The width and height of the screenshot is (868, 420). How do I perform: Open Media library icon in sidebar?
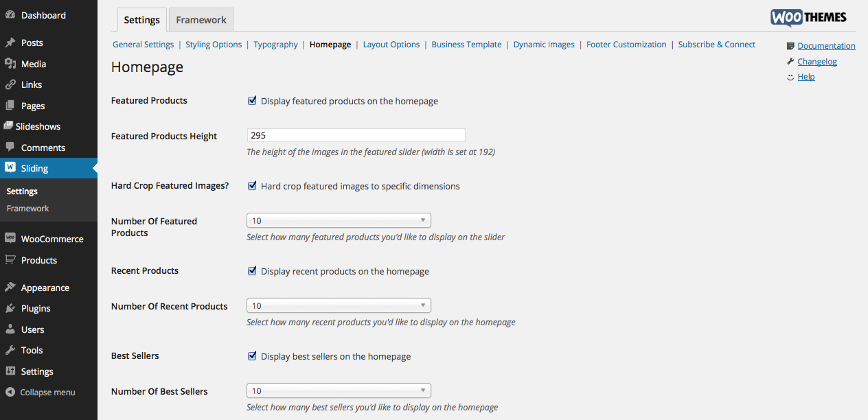click(x=10, y=64)
